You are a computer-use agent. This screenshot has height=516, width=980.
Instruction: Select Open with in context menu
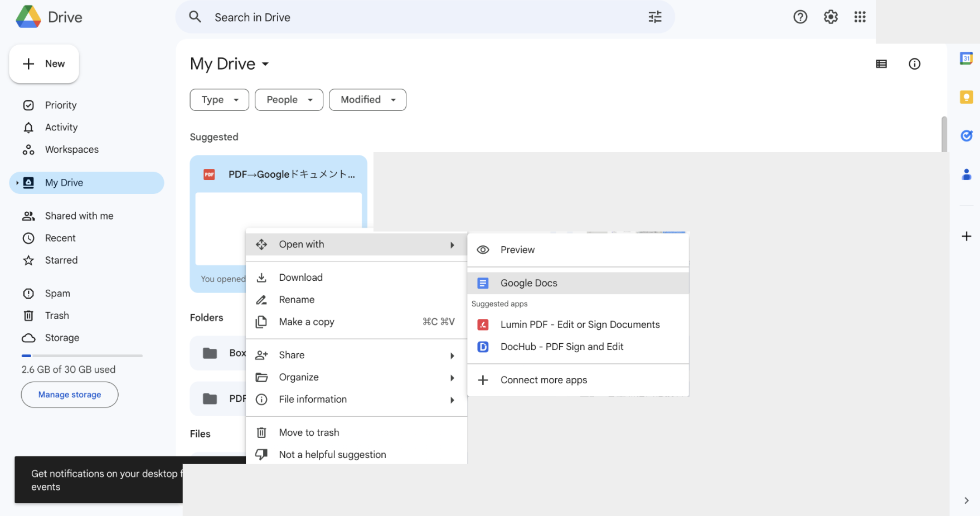[356, 244]
